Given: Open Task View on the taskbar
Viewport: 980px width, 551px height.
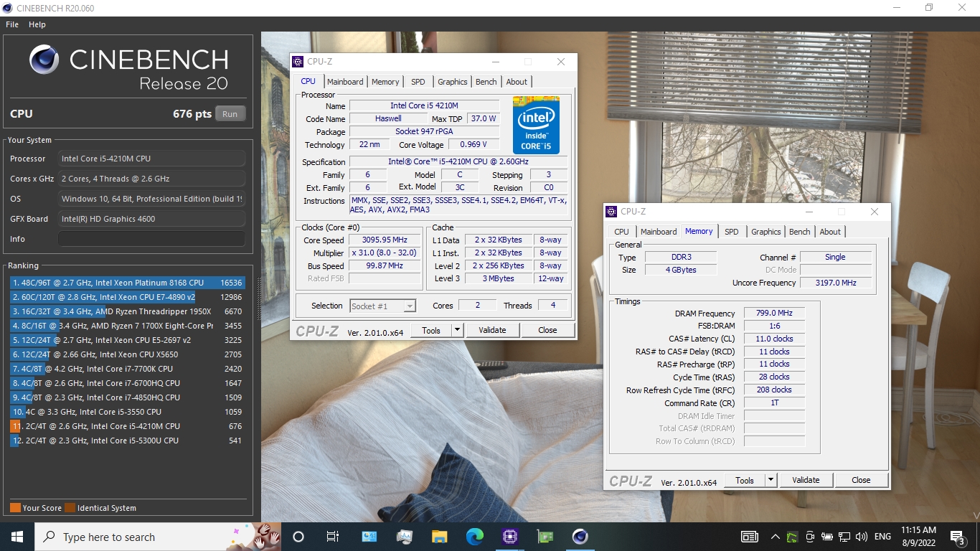Looking at the screenshot, I should coord(333,537).
